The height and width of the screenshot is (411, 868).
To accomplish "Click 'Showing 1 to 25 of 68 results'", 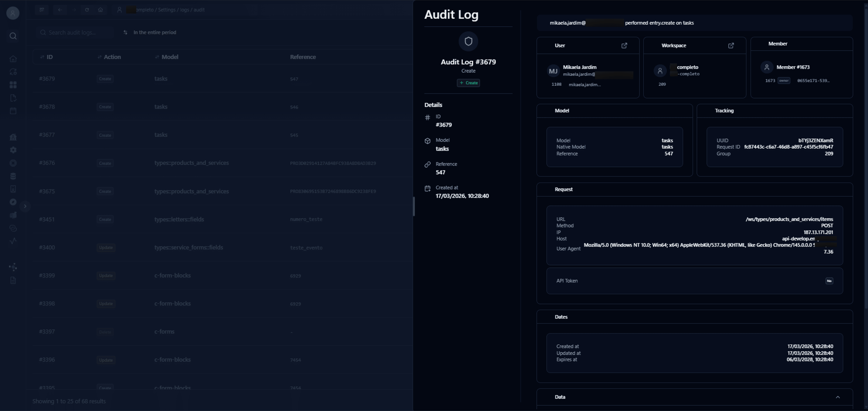I will [69, 402].
